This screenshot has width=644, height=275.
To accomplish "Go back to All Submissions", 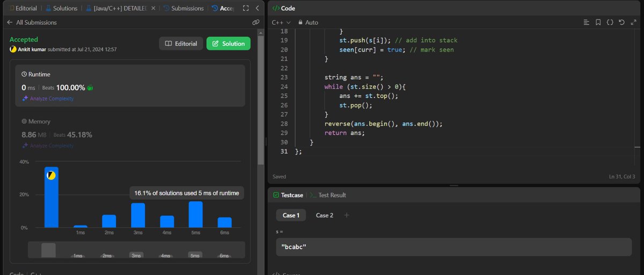I will coord(32,23).
